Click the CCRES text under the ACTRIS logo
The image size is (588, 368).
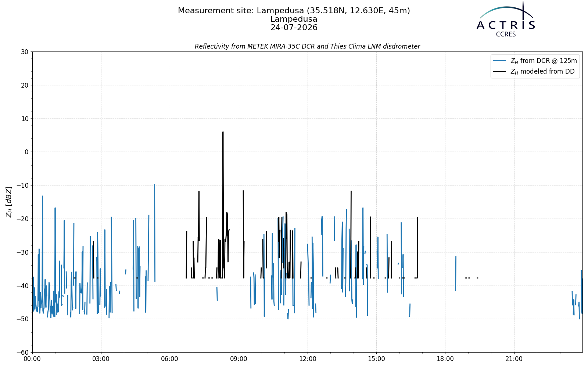[506, 35]
